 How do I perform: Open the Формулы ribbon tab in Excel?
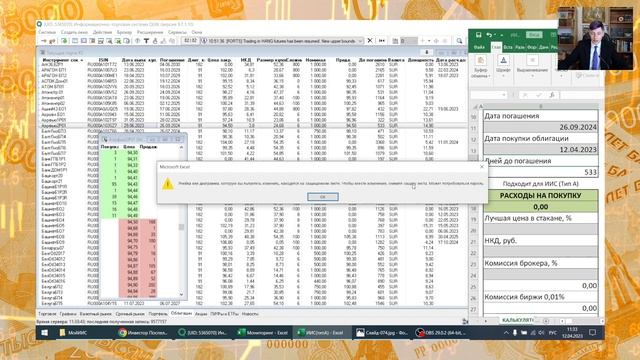pyautogui.click(x=532, y=47)
